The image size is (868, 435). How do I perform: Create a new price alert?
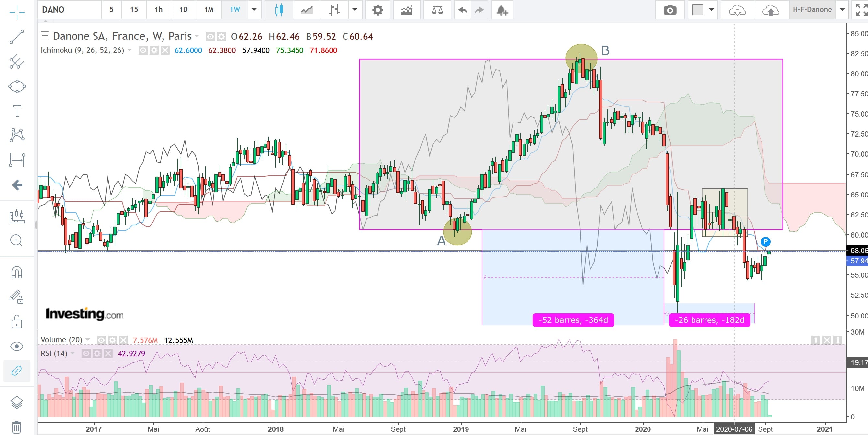tap(502, 10)
